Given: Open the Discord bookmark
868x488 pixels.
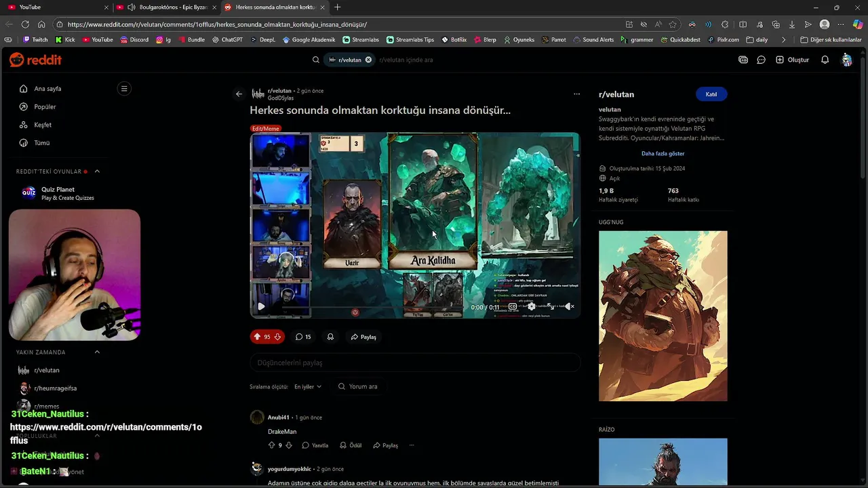Looking at the screenshot, I should coord(134,40).
